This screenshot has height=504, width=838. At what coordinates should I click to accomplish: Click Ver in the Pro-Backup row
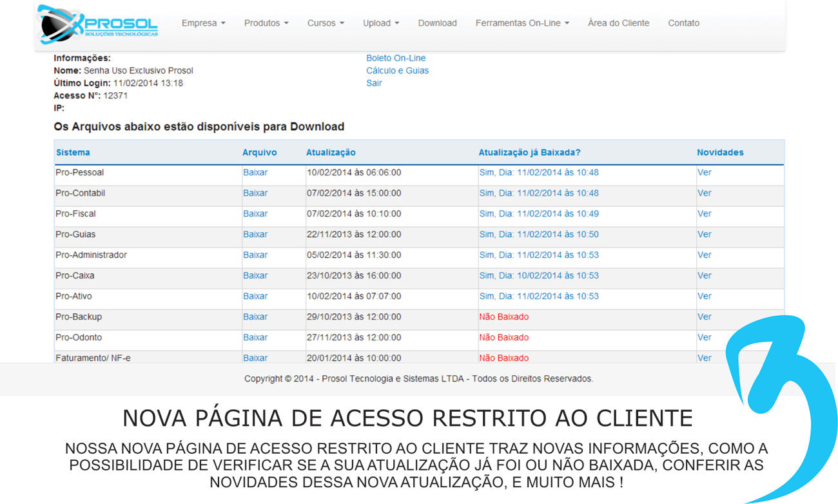704,317
